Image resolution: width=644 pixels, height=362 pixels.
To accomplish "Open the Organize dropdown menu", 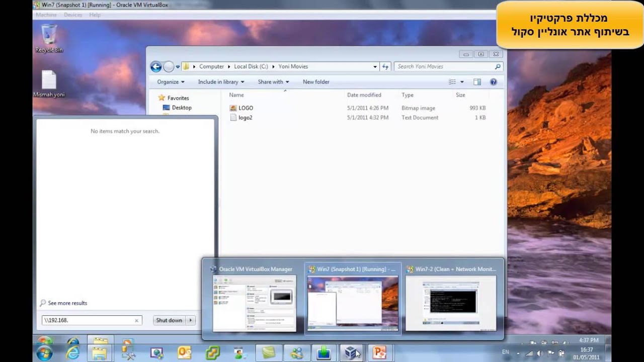I will pos(171,82).
